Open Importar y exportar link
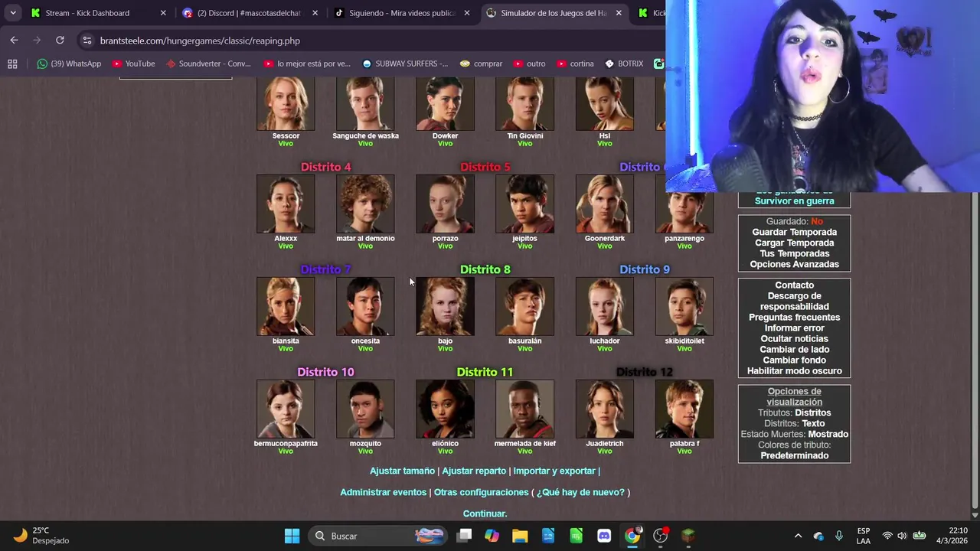Screen dimensions: 980x551 [x=554, y=471]
